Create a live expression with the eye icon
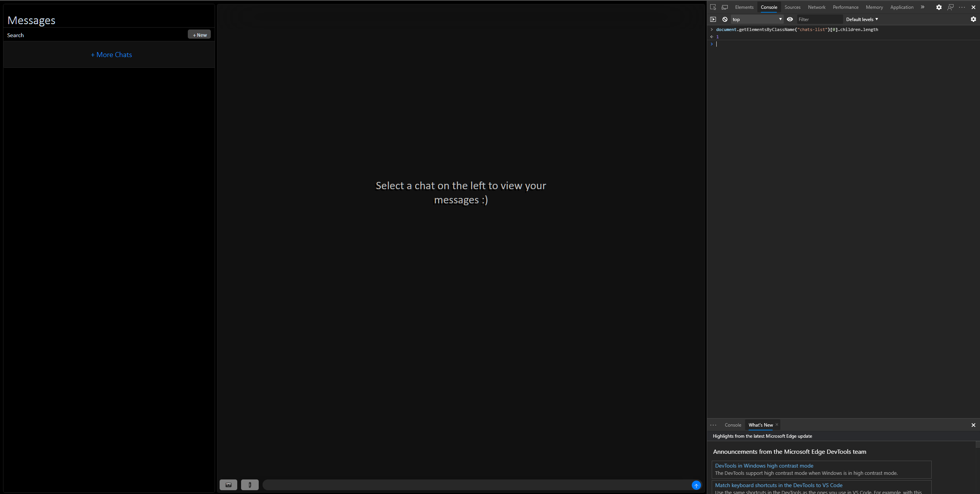980x494 pixels. pyautogui.click(x=790, y=19)
